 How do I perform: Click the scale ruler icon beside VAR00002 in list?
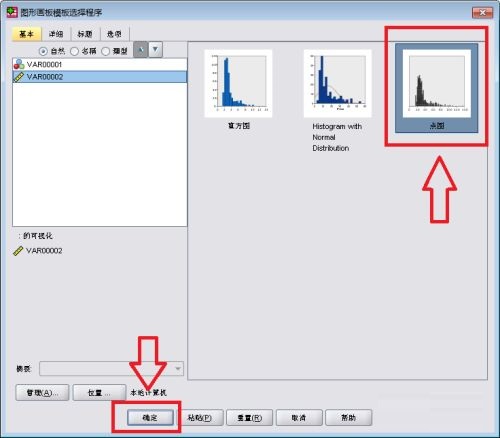tap(18, 77)
